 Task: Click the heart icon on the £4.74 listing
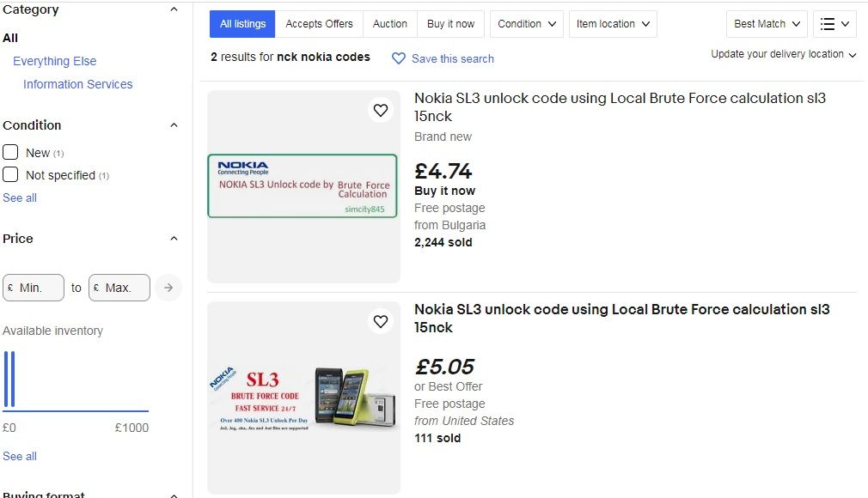pyautogui.click(x=381, y=110)
